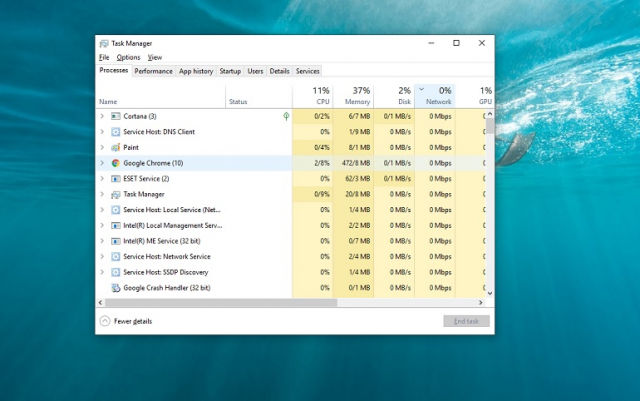Expand the Service Host: Network Service row
This screenshot has height=401, width=640.
click(x=102, y=256)
